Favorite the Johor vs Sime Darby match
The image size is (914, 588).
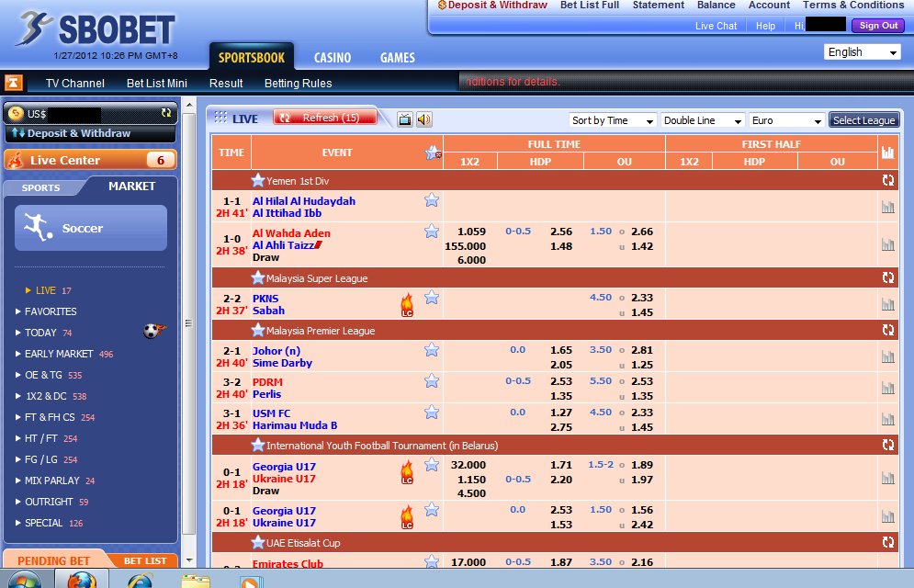coord(432,350)
